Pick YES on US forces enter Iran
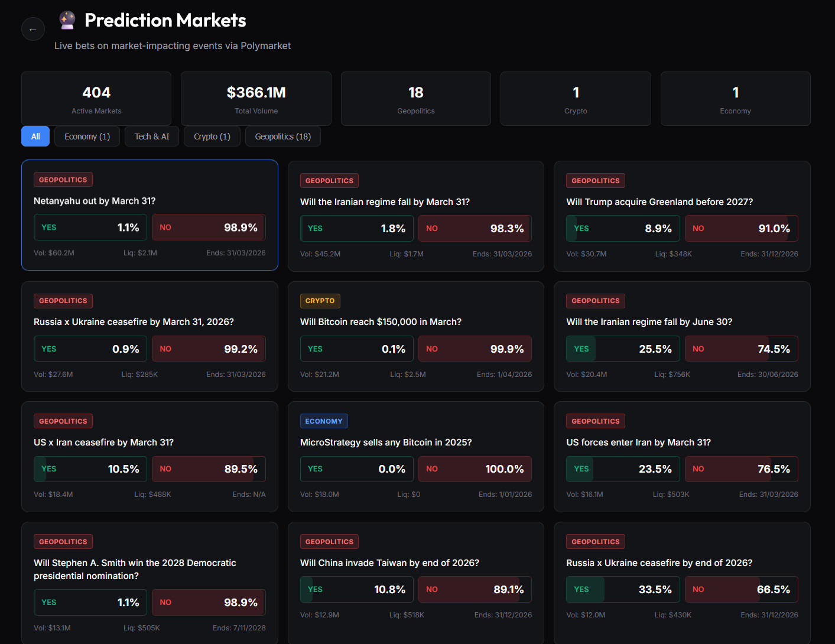 tap(622, 469)
